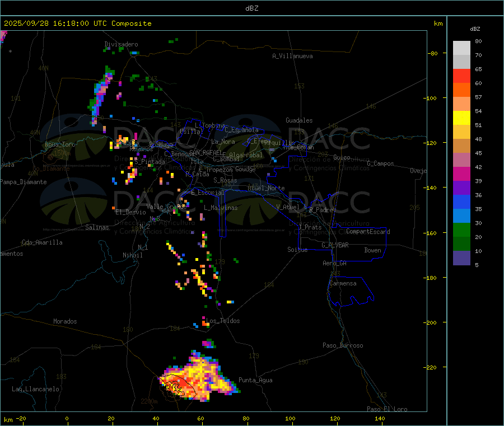Click the dBZ title in top bar
Image resolution: width=504 pixels, height=426 pixels.
251,8
